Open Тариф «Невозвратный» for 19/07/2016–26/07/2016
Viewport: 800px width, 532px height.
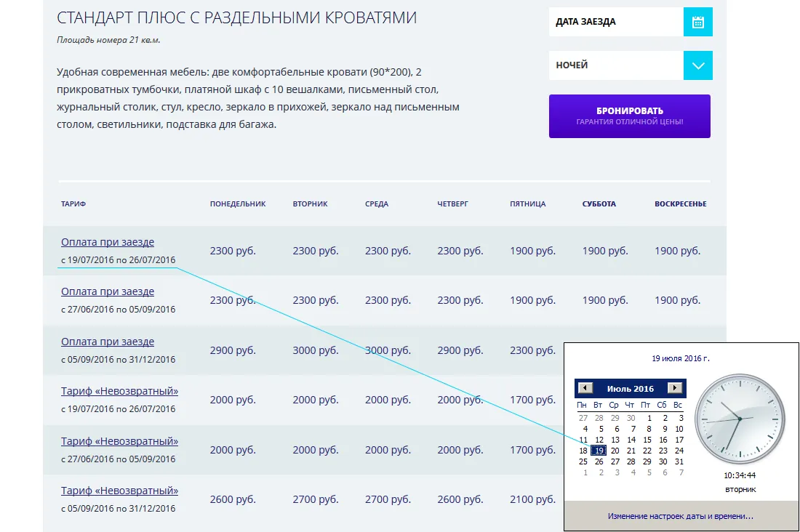tap(119, 391)
